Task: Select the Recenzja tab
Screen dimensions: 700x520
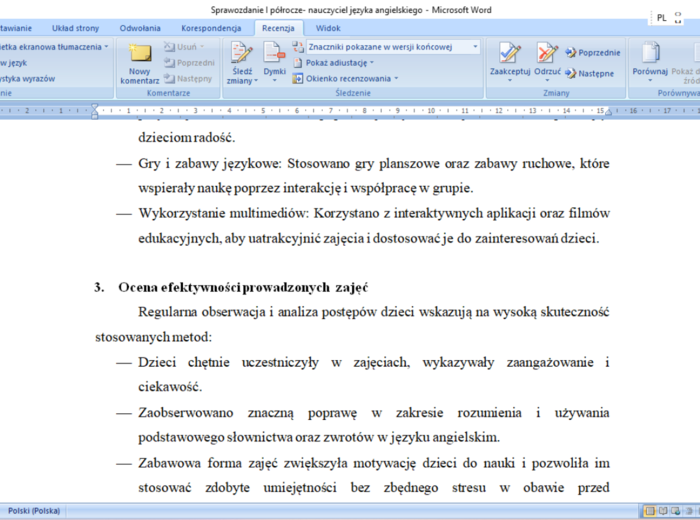Action: 278,28
